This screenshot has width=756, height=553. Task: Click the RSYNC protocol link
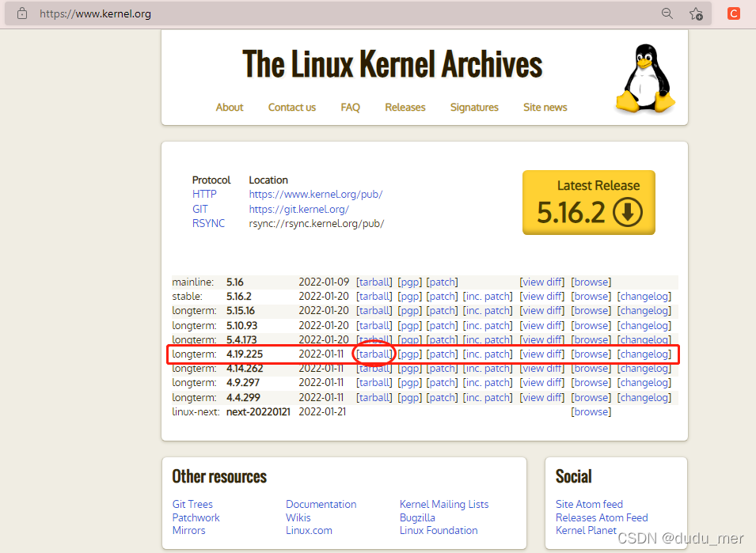tap(208, 224)
